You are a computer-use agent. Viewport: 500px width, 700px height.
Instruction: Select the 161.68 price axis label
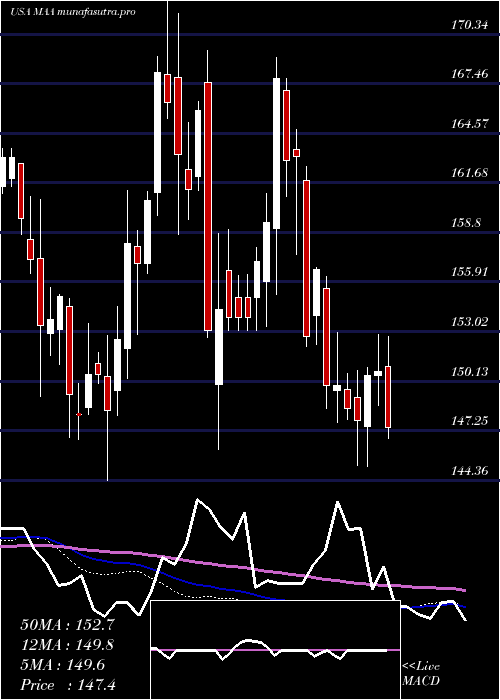469,173
